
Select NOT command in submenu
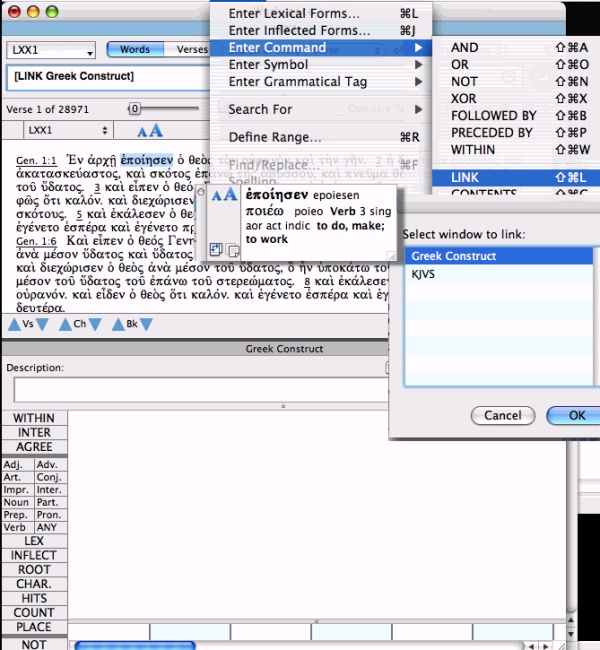click(x=516, y=82)
